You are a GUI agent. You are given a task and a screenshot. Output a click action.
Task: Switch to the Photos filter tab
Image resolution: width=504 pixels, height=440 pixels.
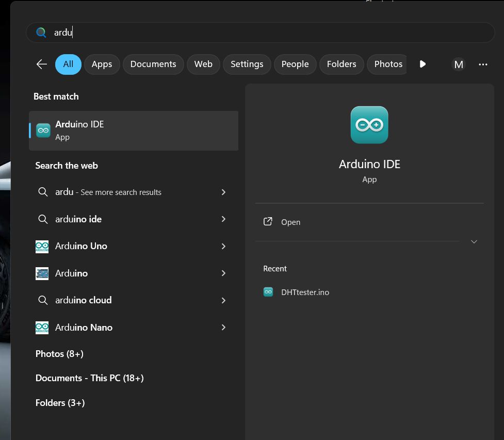(x=387, y=64)
